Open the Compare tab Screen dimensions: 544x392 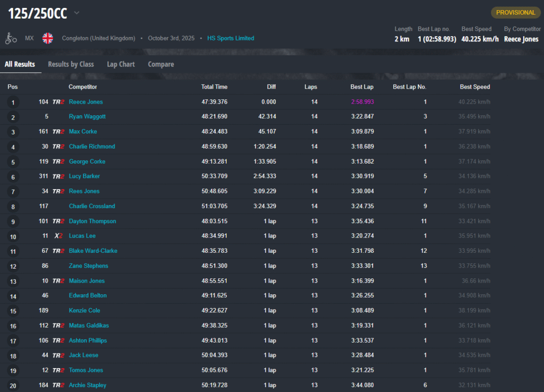(x=161, y=64)
